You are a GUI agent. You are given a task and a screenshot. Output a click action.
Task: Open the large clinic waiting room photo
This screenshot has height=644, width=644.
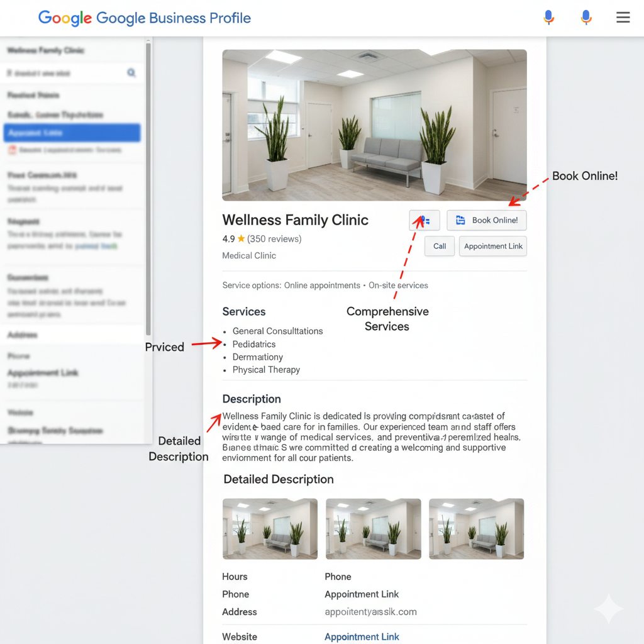pos(374,125)
